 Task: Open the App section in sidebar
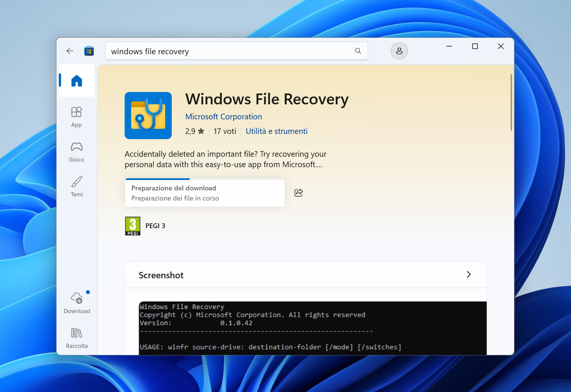pyautogui.click(x=77, y=117)
